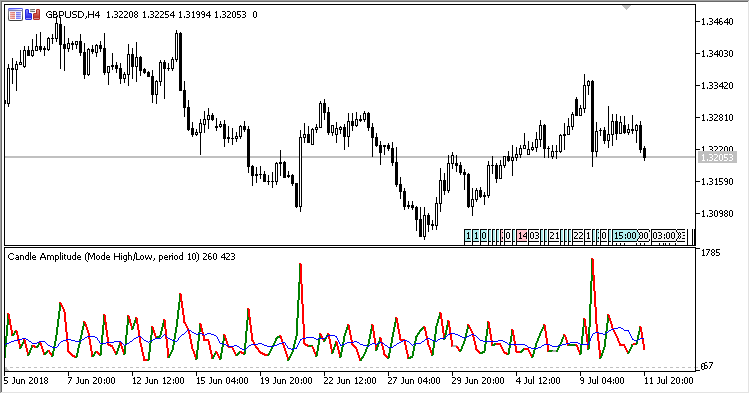This screenshot has width=750, height=394.
Task: Select the GBPUSD,H4 symbol label
Action: pos(73,15)
